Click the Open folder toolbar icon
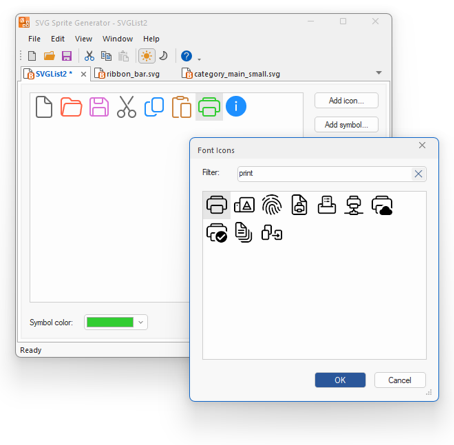Screen dimensions: 454x445 pos(49,56)
